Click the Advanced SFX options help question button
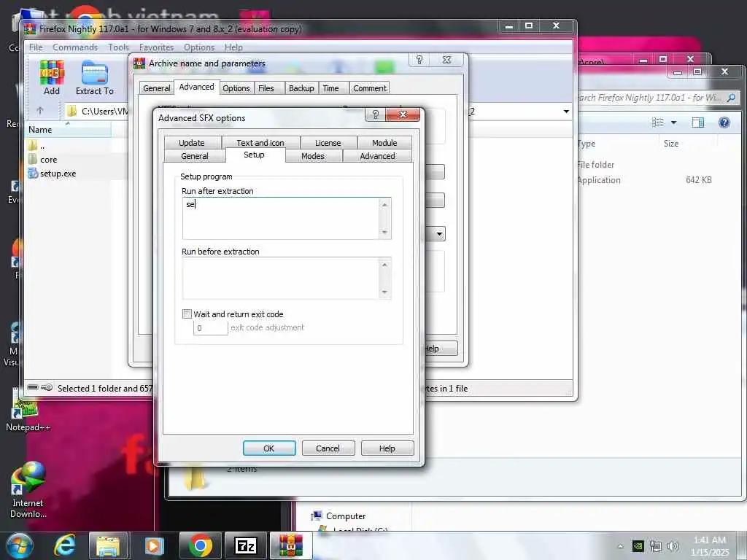This screenshot has height=560, width=747. tap(375, 114)
